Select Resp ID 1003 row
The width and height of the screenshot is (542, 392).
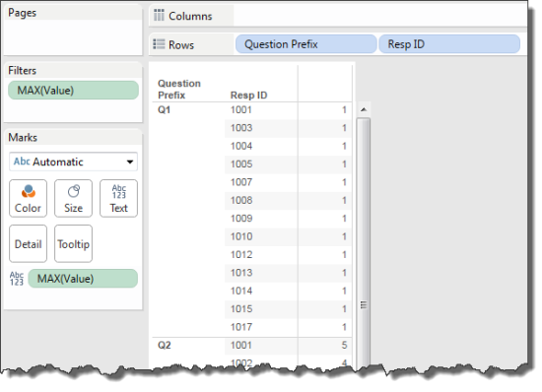pos(241,128)
